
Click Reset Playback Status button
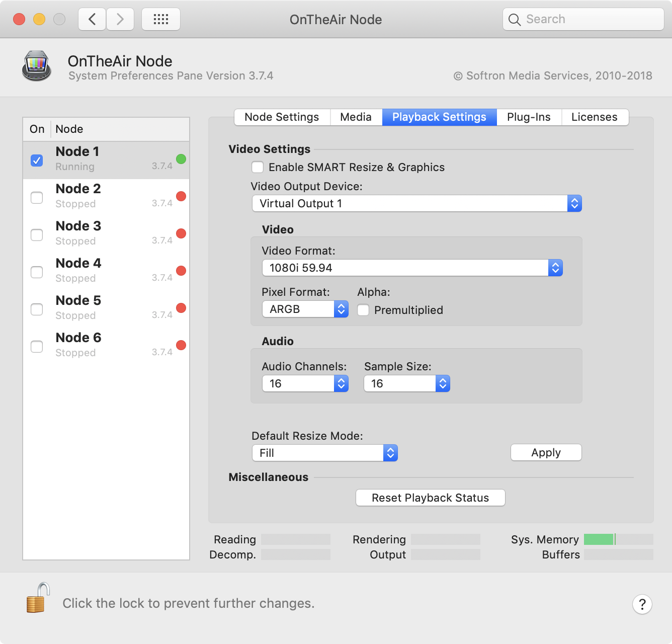click(431, 498)
